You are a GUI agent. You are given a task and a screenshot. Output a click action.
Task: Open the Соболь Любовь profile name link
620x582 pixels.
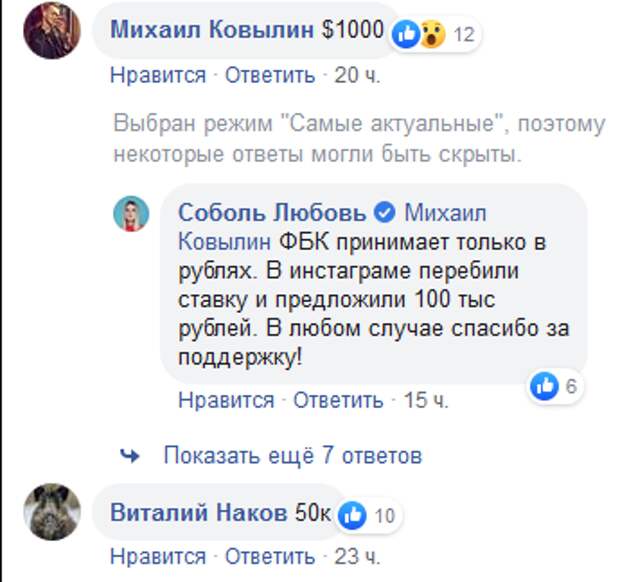[x=271, y=213]
